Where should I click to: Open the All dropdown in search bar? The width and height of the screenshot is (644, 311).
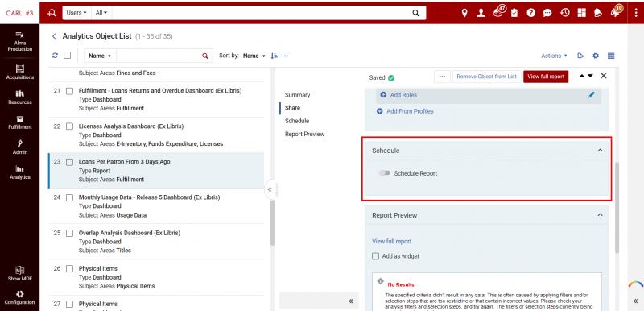coord(101,13)
